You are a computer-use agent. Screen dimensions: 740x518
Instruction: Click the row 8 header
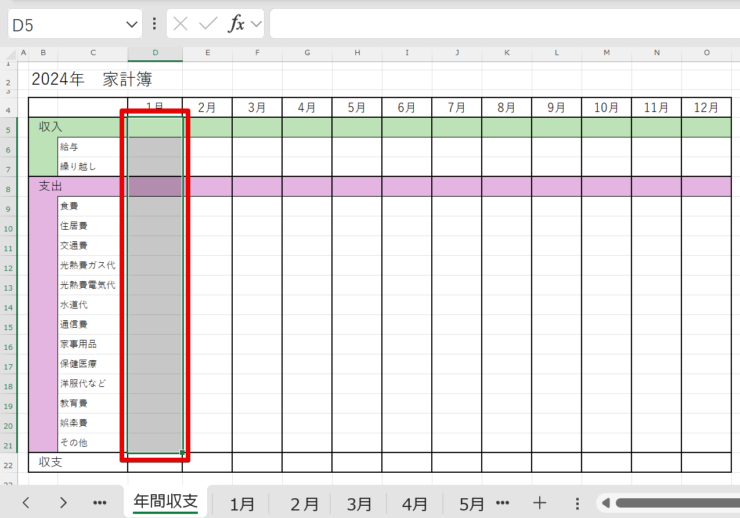tap(9, 187)
